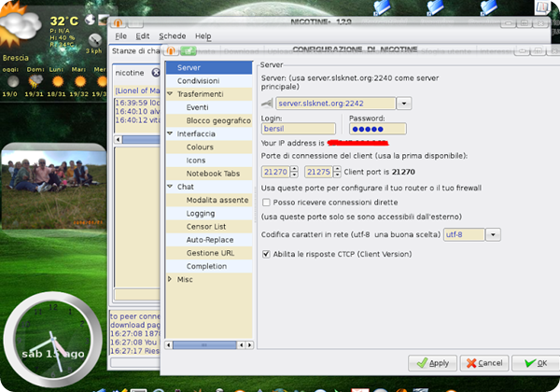Click the oggi forecast moon icon

[x=13, y=81]
